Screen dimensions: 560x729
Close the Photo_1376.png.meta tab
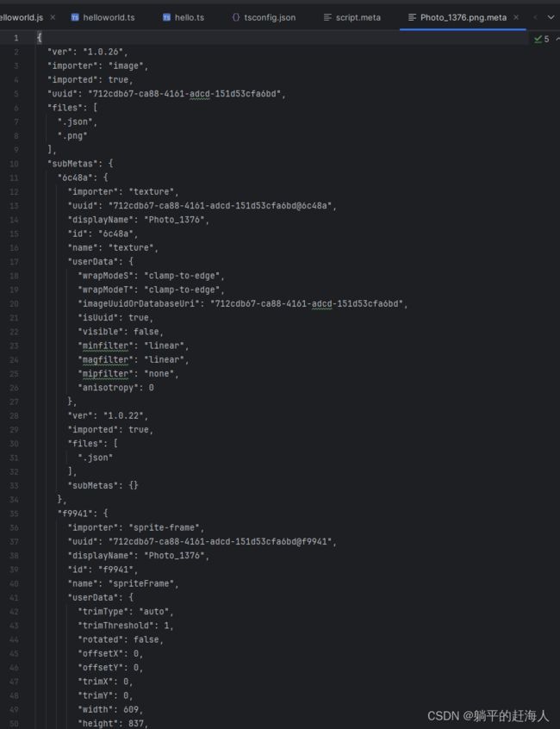pyautogui.click(x=516, y=17)
